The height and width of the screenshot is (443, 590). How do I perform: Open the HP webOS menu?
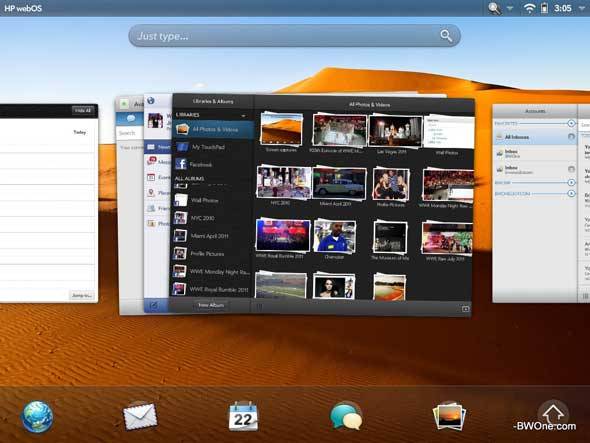tap(23, 8)
